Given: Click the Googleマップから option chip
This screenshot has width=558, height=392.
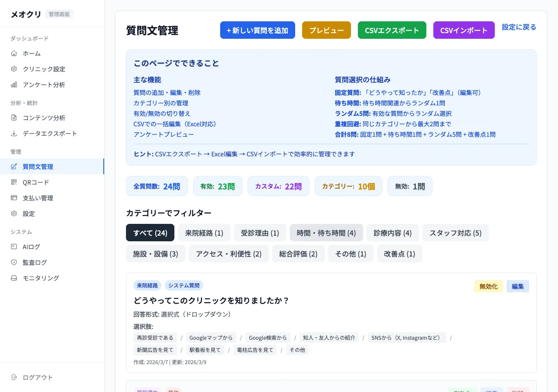Looking at the screenshot, I should coord(211,338).
